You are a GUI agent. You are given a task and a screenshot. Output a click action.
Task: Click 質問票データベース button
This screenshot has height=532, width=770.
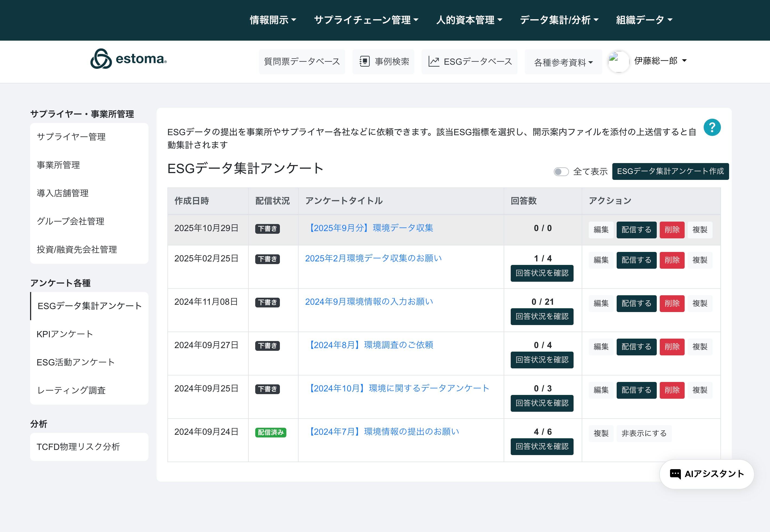pyautogui.click(x=302, y=62)
